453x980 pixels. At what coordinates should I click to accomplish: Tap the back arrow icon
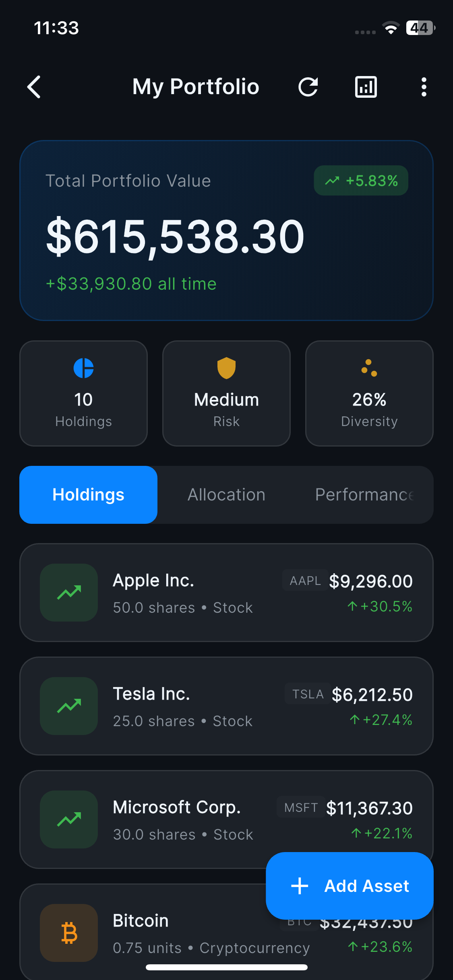click(34, 87)
